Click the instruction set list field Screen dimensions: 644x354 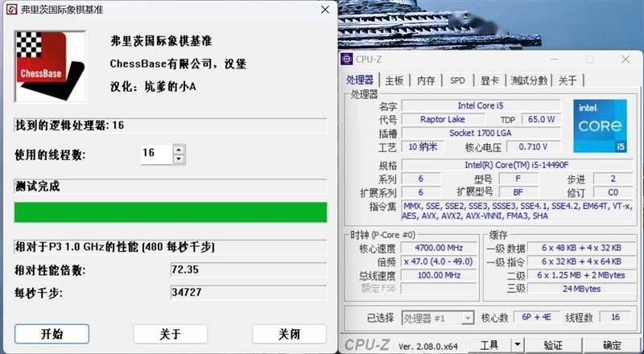tap(517, 211)
